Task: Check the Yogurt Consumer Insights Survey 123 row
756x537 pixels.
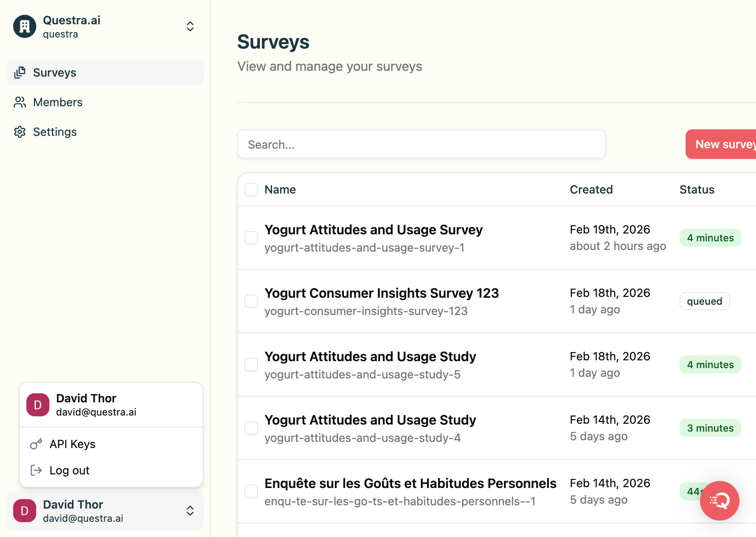Action: coord(251,301)
